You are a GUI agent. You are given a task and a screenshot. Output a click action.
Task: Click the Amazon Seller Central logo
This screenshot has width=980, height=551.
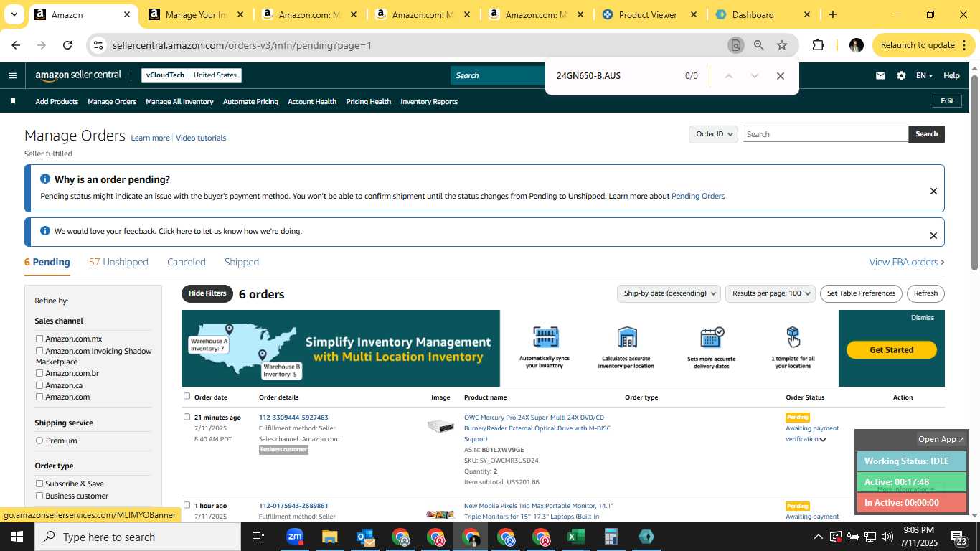point(78,75)
